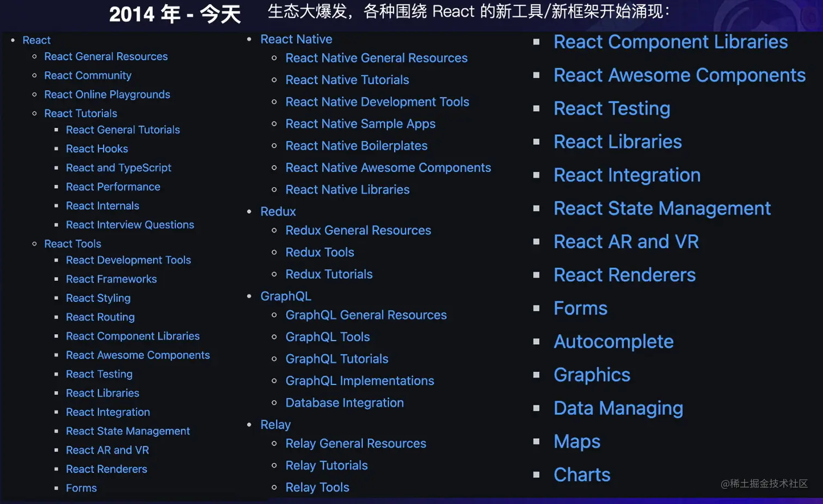Image resolution: width=823 pixels, height=504 pixels.
Task: Open 'React Native General Resources'
Action: point(376,58)
